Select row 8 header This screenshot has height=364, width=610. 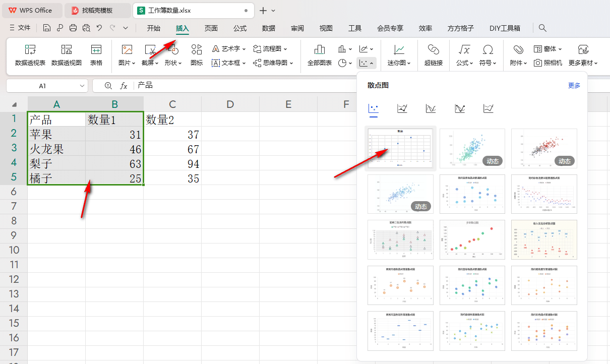coord(14,221)
